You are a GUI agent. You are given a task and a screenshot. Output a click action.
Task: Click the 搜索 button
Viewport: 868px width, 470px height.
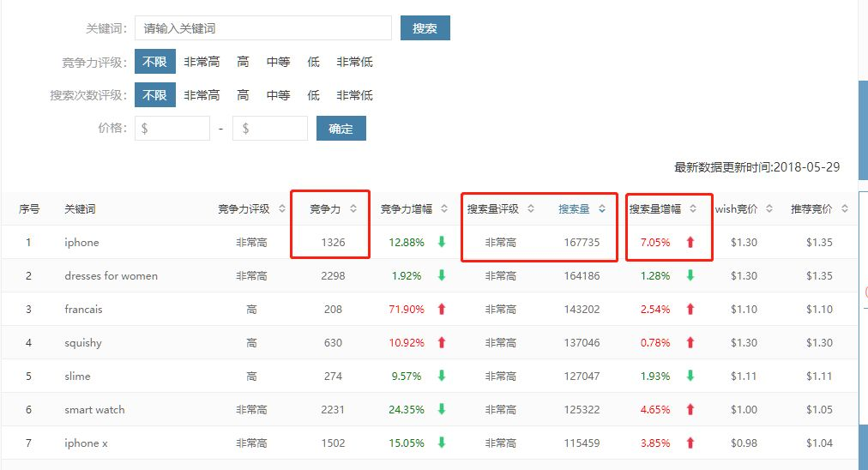click(425, 28)
